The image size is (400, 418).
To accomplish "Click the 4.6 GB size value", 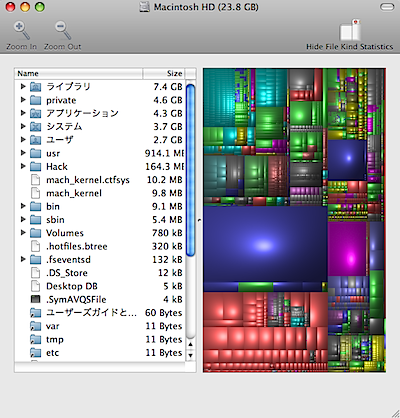I will click(168, 100).
